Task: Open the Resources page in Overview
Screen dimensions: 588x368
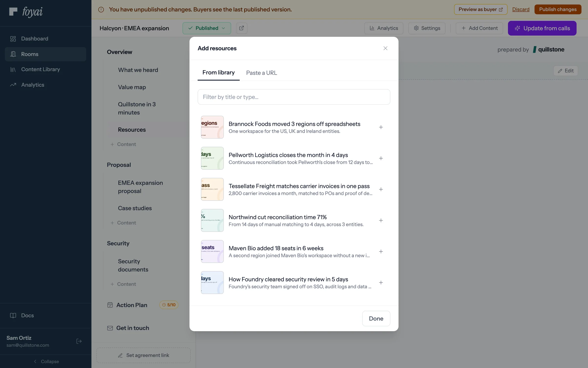Action: (132, 130)
